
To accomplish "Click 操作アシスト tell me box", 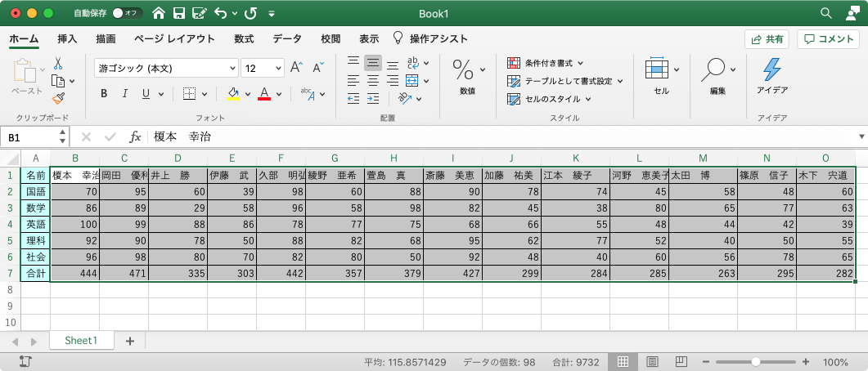I will tap(430, 38).
